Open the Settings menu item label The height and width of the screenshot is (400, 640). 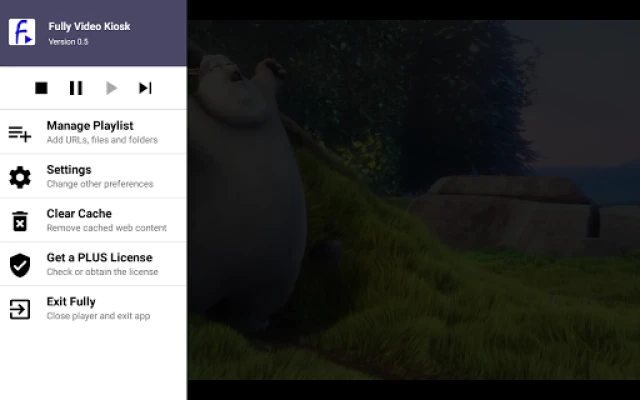(x=69, y=170)
